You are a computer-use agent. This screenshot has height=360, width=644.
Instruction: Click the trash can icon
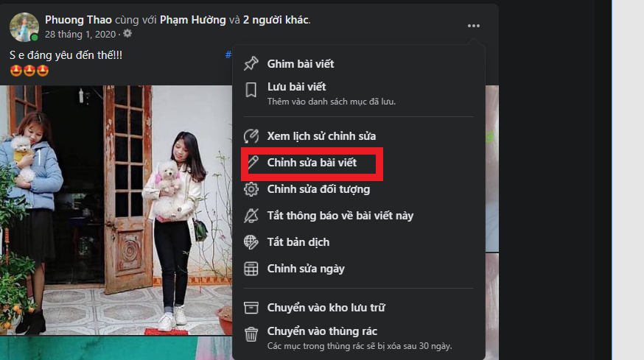(251, 334)
